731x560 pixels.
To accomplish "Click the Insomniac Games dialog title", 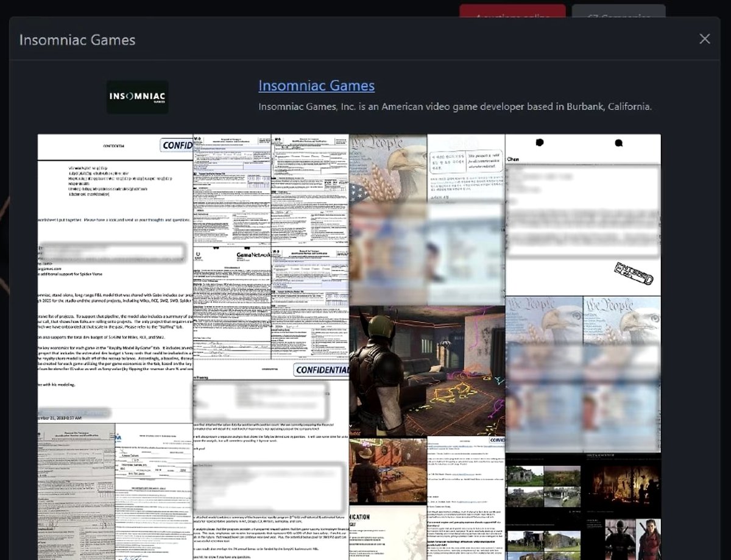I will [77, 40].
